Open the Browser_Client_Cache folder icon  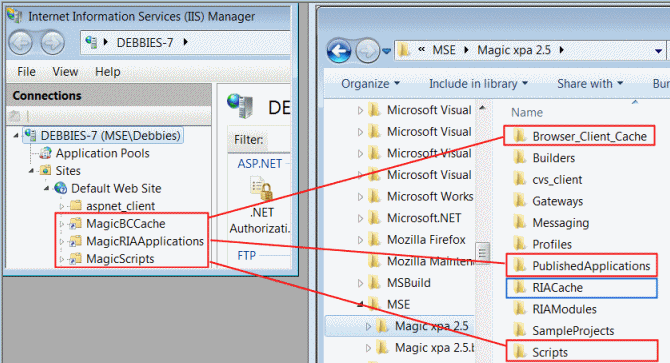click(x=520, y=136)
